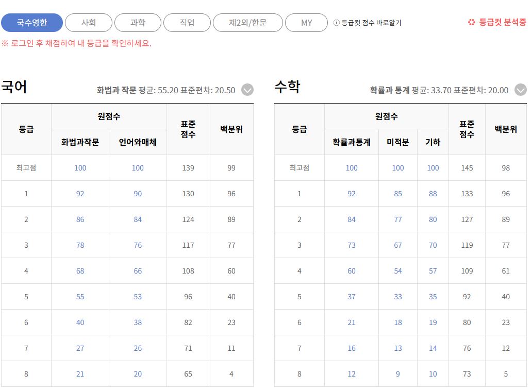Click 국어 화법과작문 column header
This screenshot has width=532, height=392.
tap(80, 142)
